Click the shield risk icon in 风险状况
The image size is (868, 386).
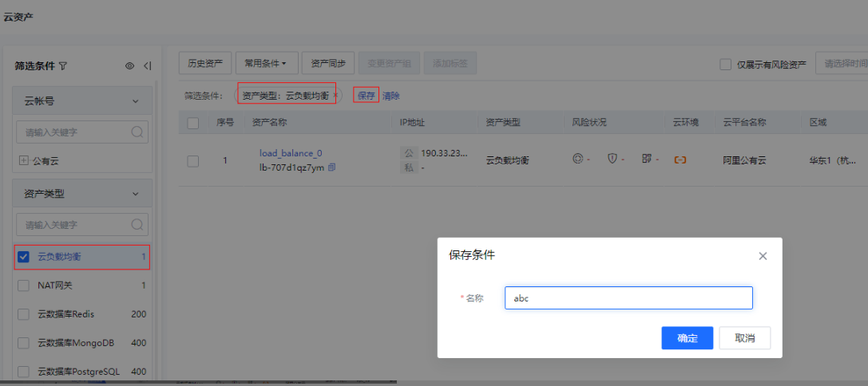coord(612,160)
